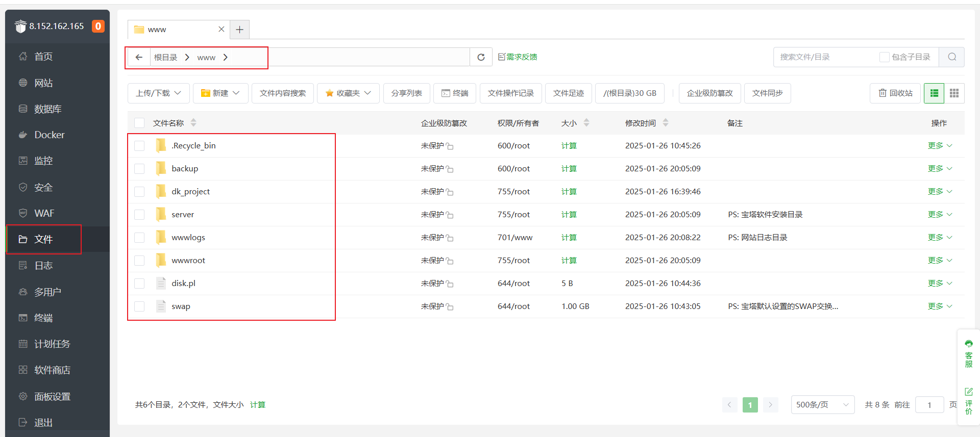Click the go-to page number field
980x437 pixels.
point(929,405)
